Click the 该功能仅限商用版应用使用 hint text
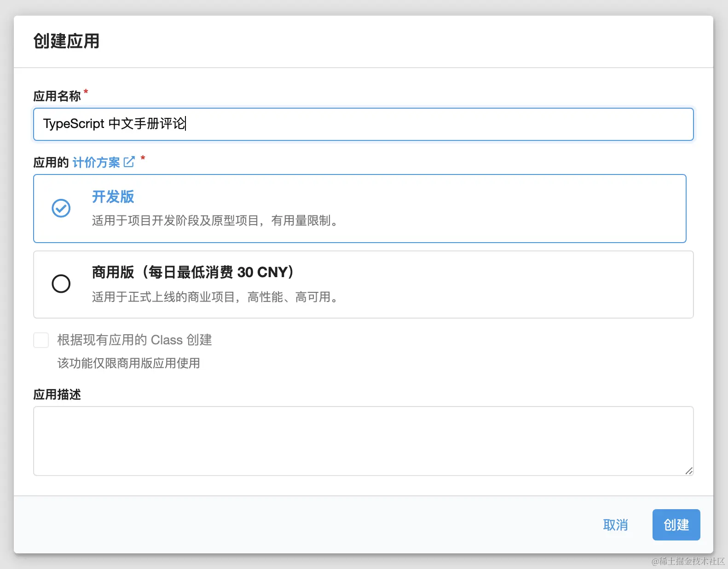This screenshot has width=728, height=569. tap(128, 363)
